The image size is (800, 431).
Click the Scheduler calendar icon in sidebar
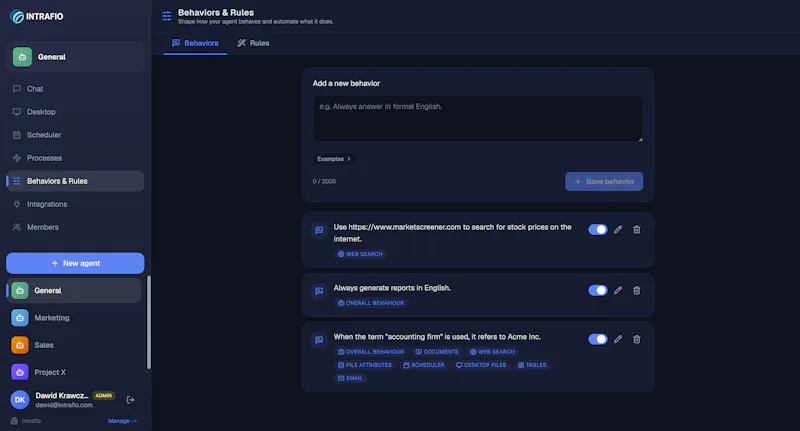pos(17,135)
